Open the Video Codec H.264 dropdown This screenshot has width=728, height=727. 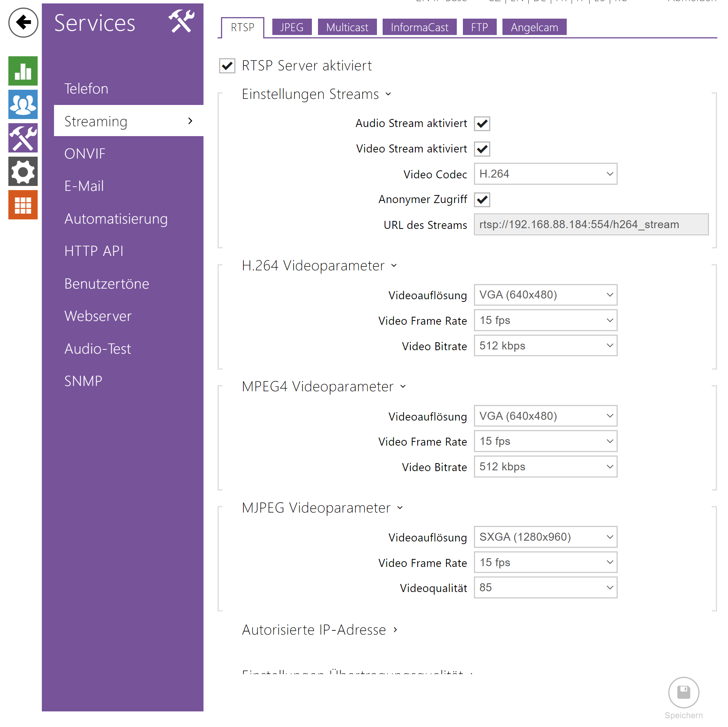point(545,174)
